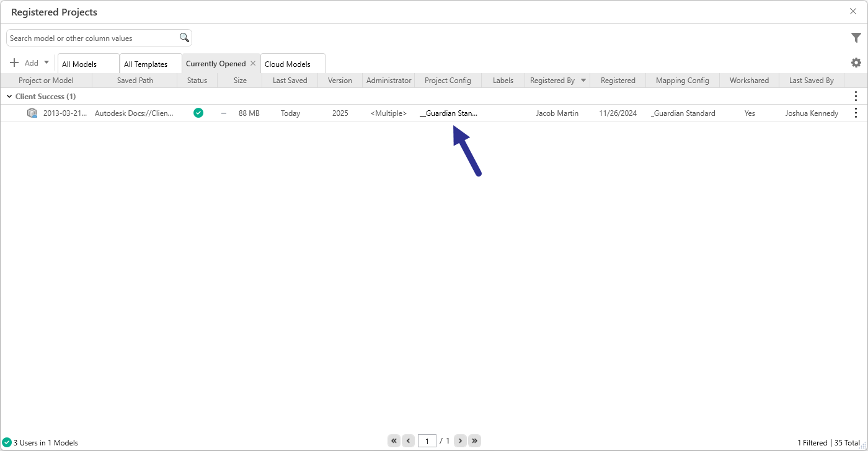Sort by Status column header
868x451 pixels.
point(197,81)
